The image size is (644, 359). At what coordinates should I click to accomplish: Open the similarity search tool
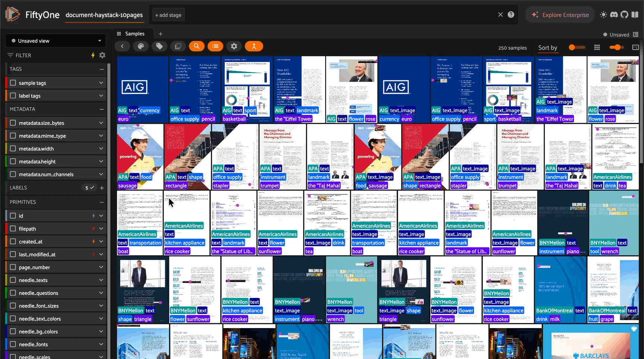[x=197, y=46]
